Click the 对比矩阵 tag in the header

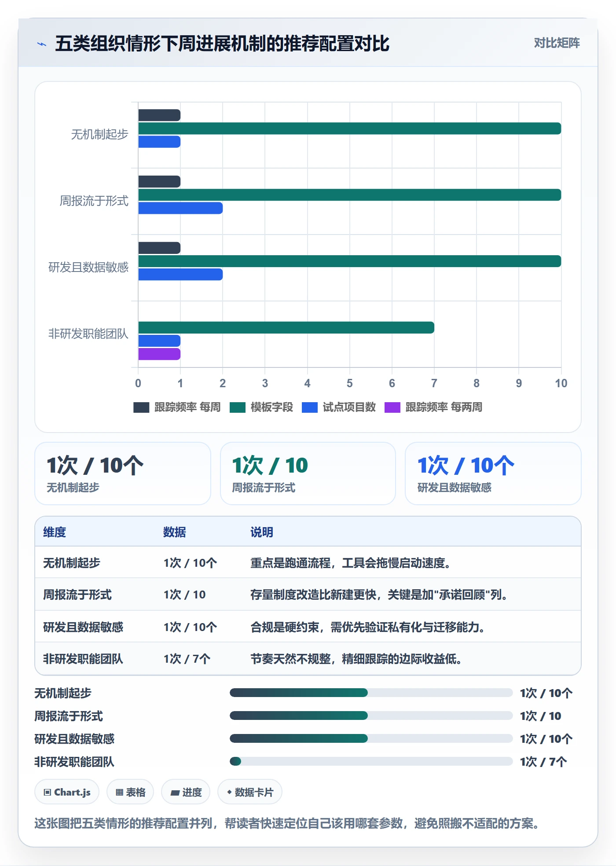tap(557, 43)
